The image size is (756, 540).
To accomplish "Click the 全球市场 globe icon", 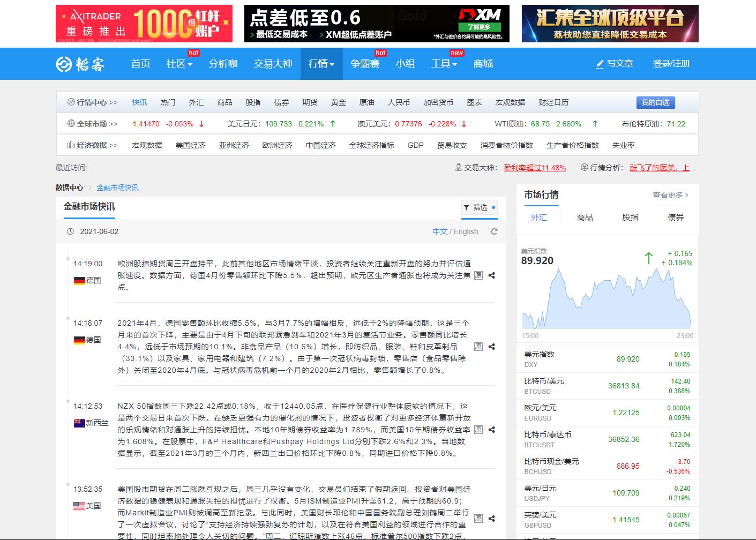I will (71, 124).
